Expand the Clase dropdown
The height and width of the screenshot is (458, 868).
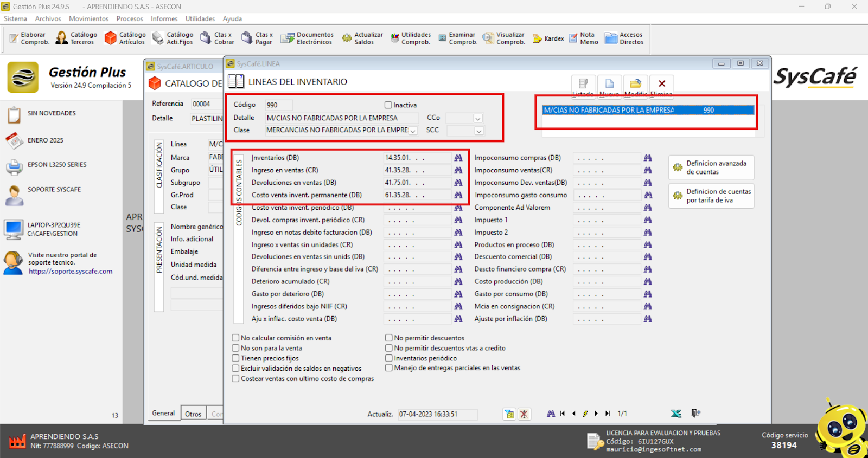point(413,131)
